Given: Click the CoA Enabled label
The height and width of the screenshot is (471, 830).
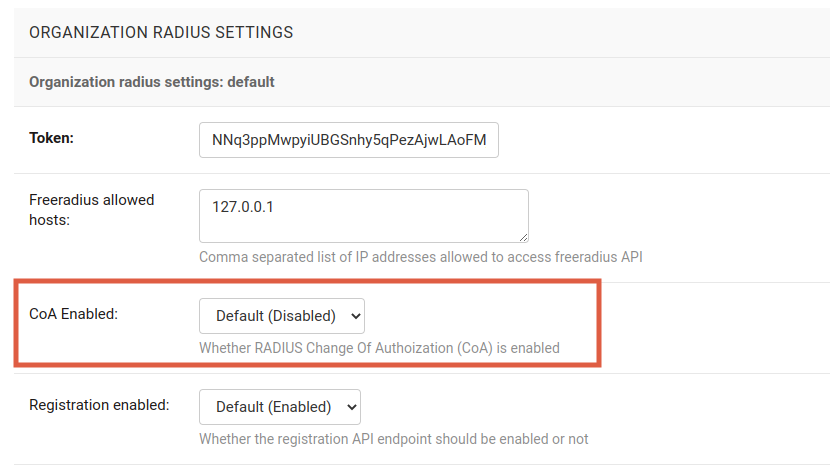Looking at the screenshot, I should 74,314.
